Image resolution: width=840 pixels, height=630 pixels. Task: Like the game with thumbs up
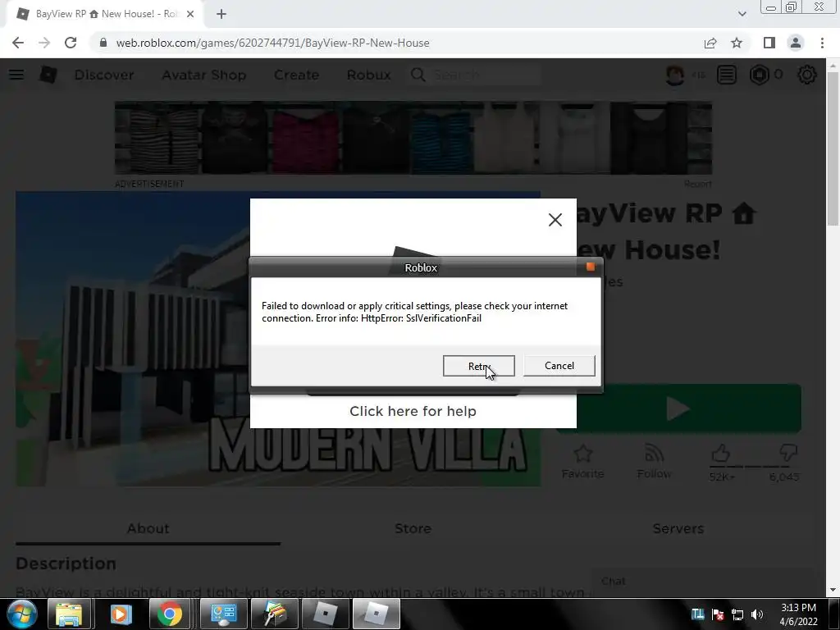pyautogui.click(x=721, y=453)
